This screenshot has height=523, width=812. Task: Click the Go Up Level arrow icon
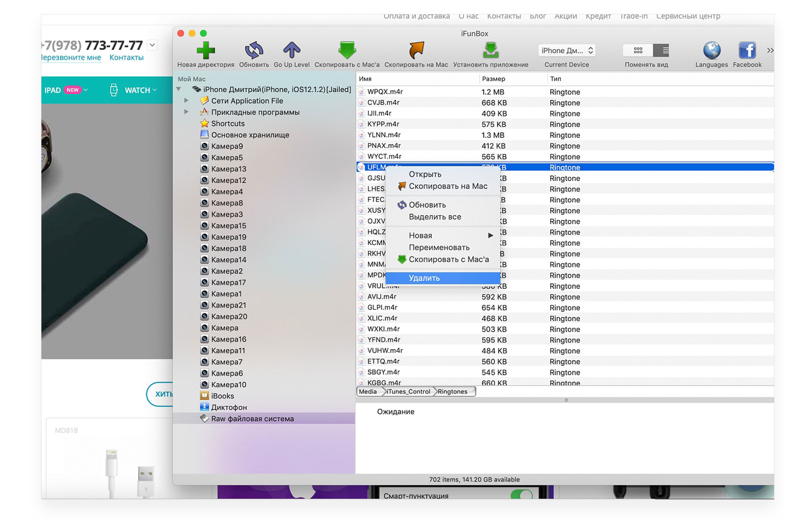[291, 50]
